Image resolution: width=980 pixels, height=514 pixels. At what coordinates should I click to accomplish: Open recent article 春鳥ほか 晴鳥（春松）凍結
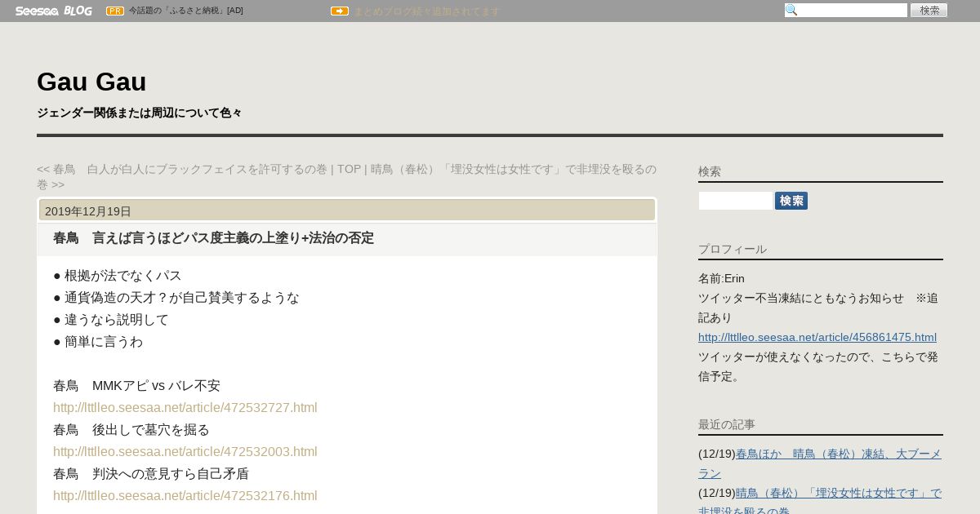(820, 463)
